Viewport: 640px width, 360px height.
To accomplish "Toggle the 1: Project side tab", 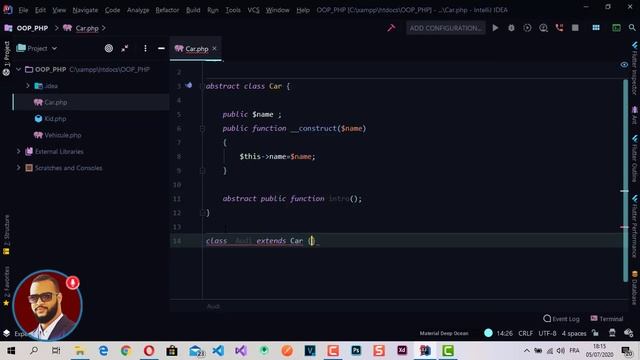I will pos(6,58).
